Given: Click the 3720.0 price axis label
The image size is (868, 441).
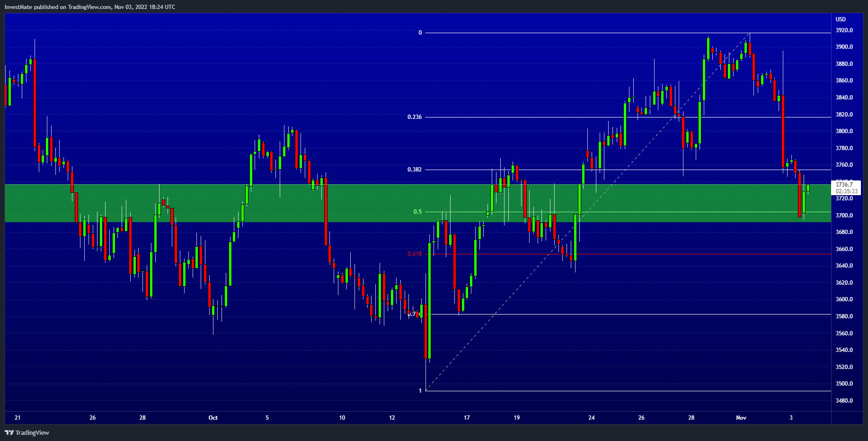Looking at the screenshot, I should pos(844,198).
